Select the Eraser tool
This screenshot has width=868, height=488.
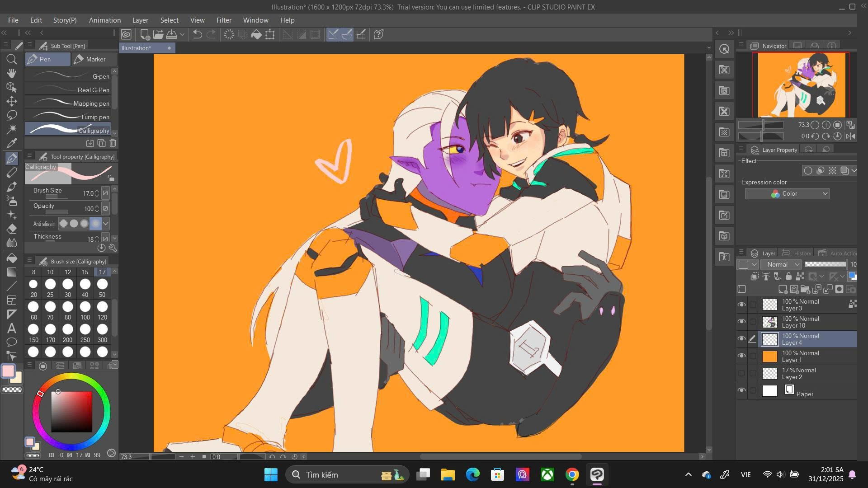point(12,229)
